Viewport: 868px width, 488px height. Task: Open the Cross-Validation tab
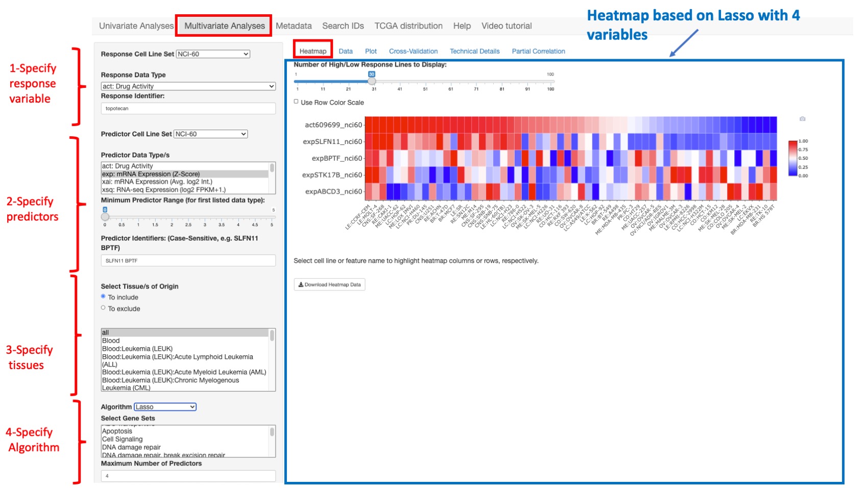[413, 51]
